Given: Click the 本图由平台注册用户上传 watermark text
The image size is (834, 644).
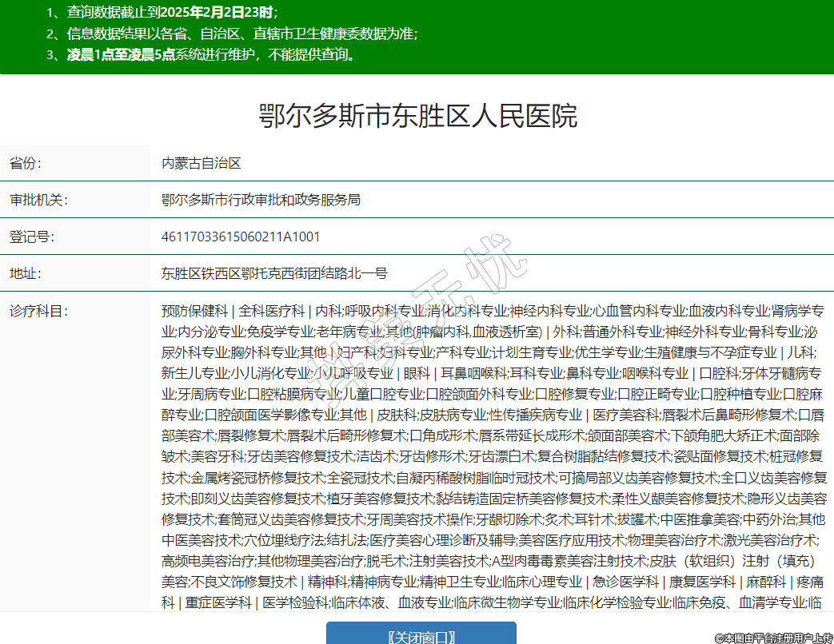Looking at the screenshot, I should click(773, 638).
